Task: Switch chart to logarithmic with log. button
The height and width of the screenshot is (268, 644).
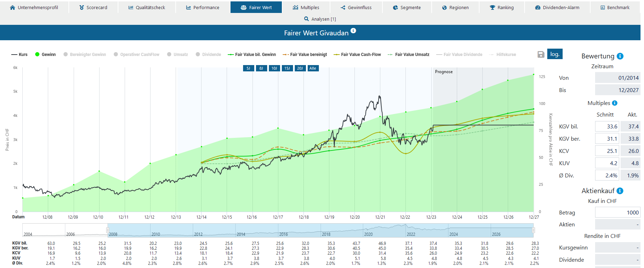Action: pos(555,54)
